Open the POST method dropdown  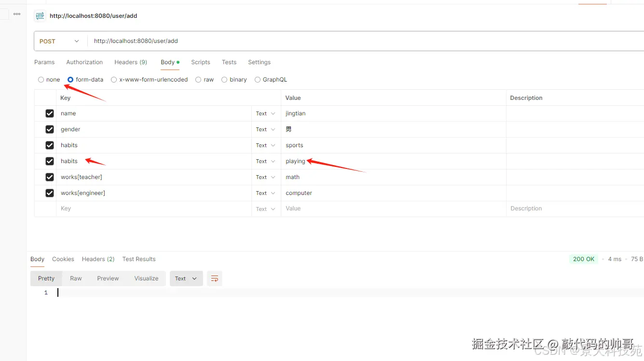(x=60, y=41)
